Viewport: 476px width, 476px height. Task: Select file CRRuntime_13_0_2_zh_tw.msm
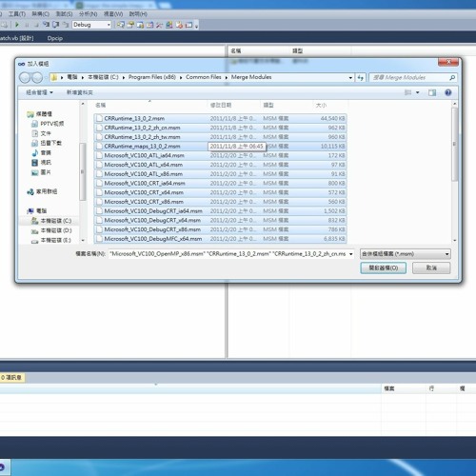pyautogui.click(x=220, y=137)
